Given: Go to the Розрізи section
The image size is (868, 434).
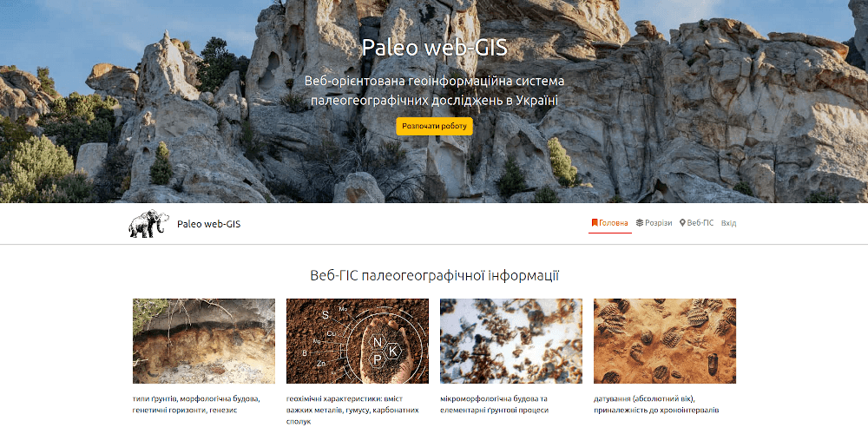Looking at the screenshot, I should click(x=654, y=223).
